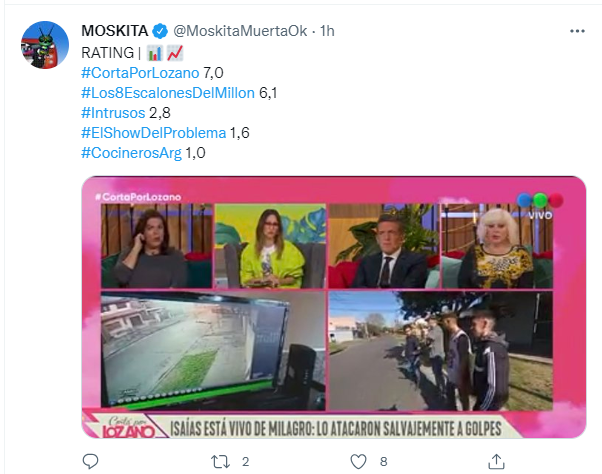Click the MOSKITA display name
602x474 pixels.
(114, 31)
